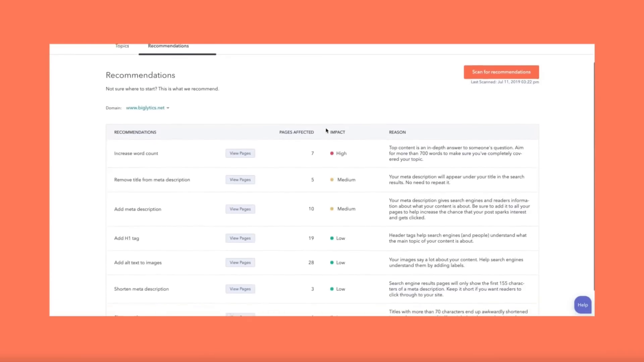Open the Domain selector dropdown

coord(168,108)
